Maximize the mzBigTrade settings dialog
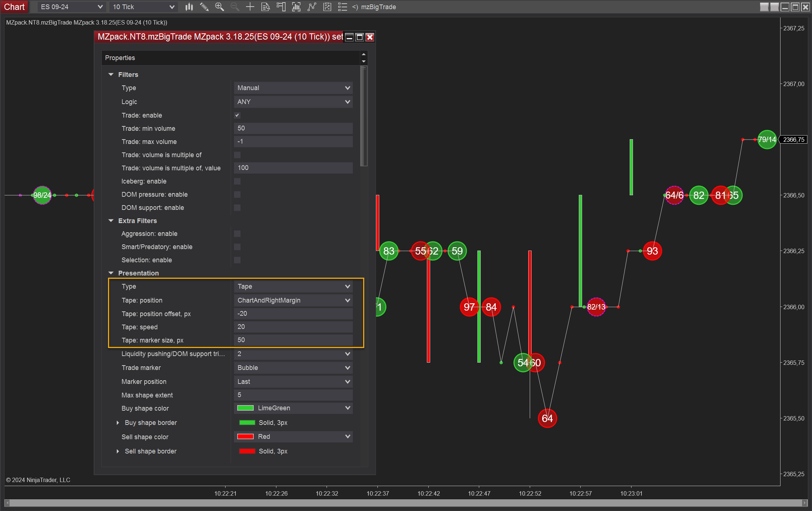 360,37
